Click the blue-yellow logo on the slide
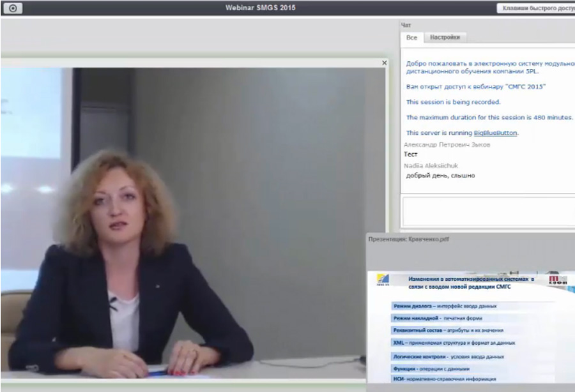The height and width of the screenshot is (392, 575). coord(382,282)
